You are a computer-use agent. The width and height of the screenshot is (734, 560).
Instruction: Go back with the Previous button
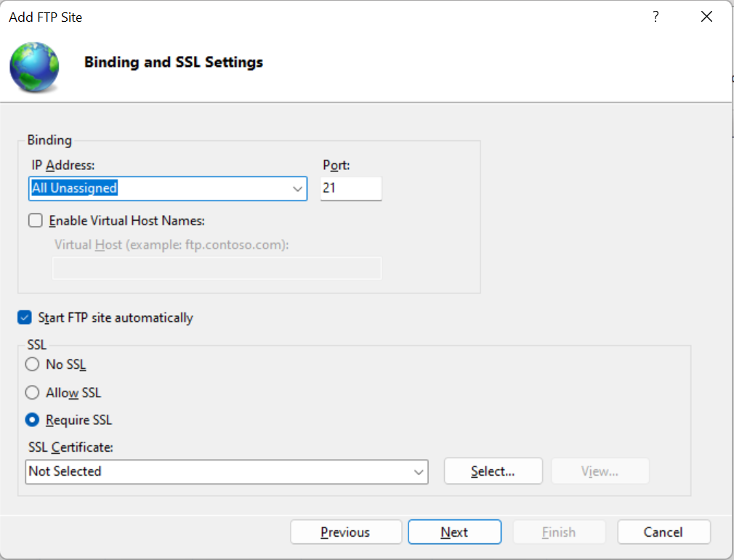tap(345, 532)
